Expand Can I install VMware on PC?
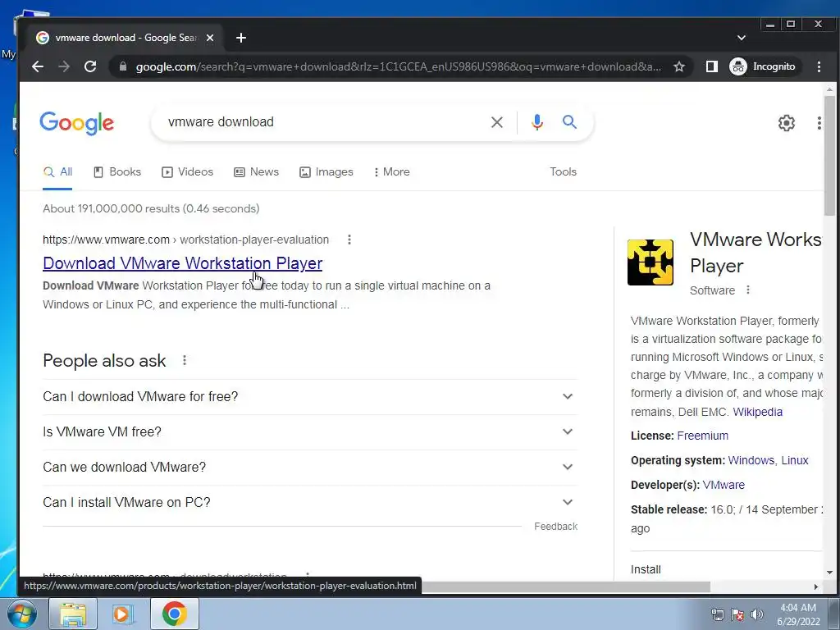 pyautogui.click(x=309, y=503)
